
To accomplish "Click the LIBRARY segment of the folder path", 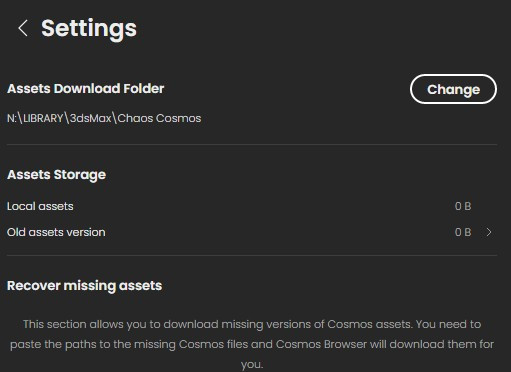I will 43,118.
